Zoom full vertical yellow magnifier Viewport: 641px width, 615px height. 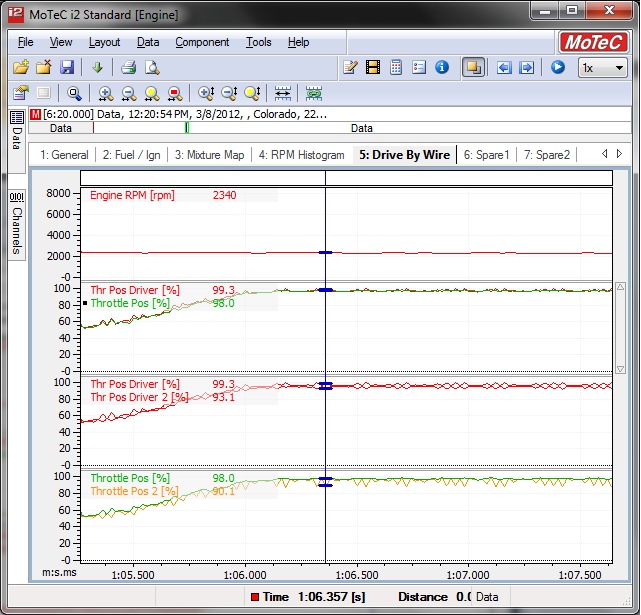[x=252, y=94]
